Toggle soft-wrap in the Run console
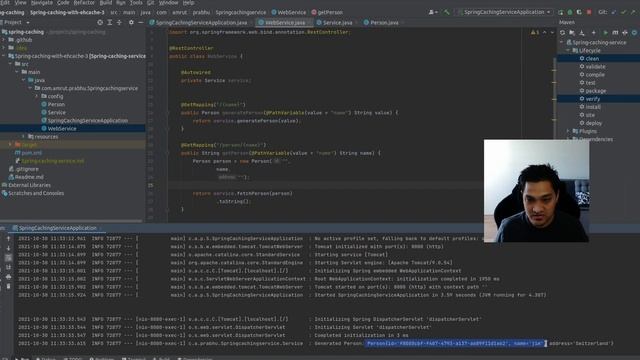This screenshot has width=640, height=360. [x=8, y=258]
